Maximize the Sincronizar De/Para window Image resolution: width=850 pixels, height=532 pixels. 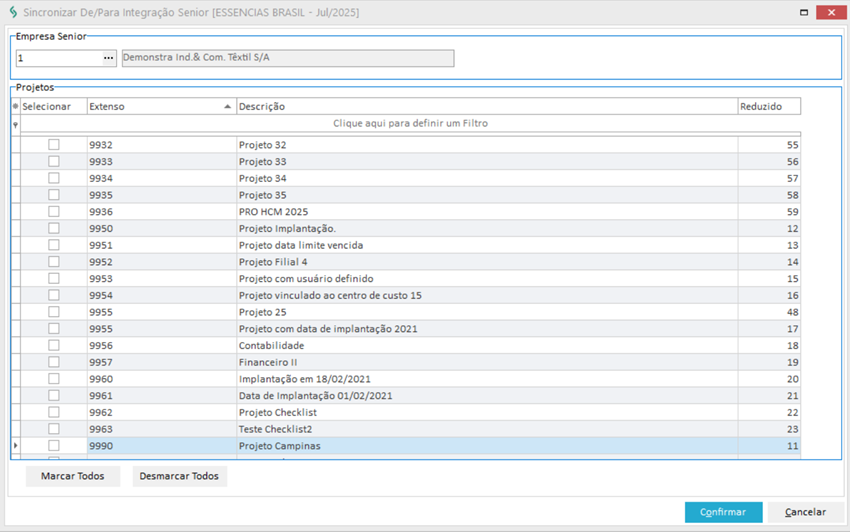[x=804, y=12]
